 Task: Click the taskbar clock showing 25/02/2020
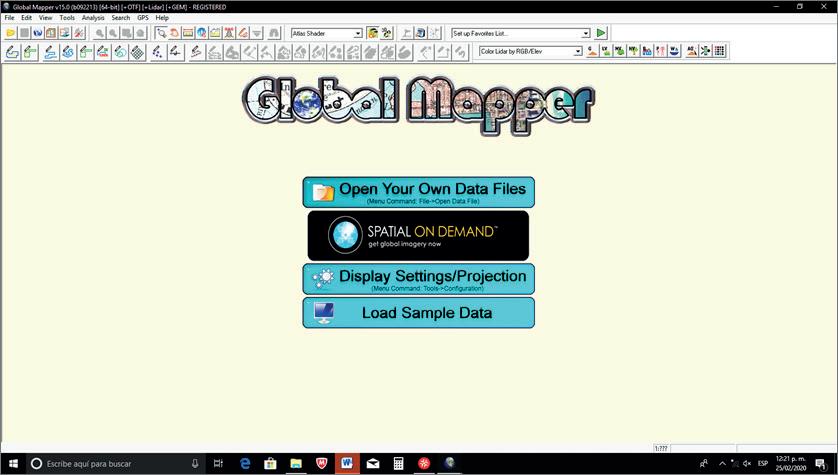pyautogui.click(x=791, y=464)
